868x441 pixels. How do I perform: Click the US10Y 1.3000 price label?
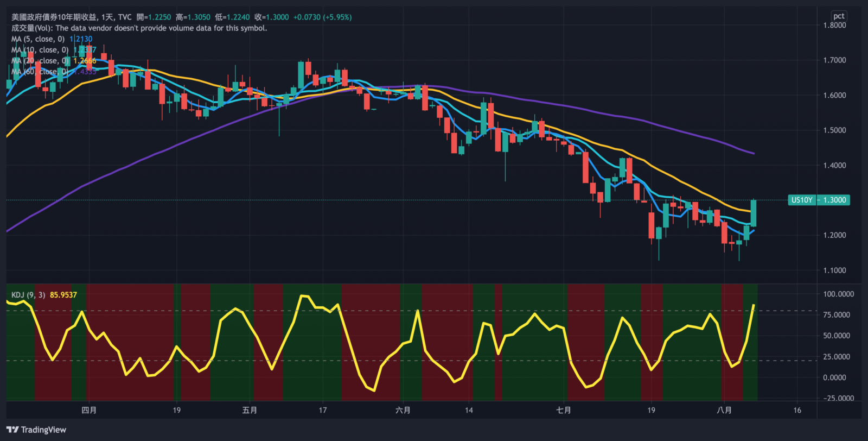point(819,200)
